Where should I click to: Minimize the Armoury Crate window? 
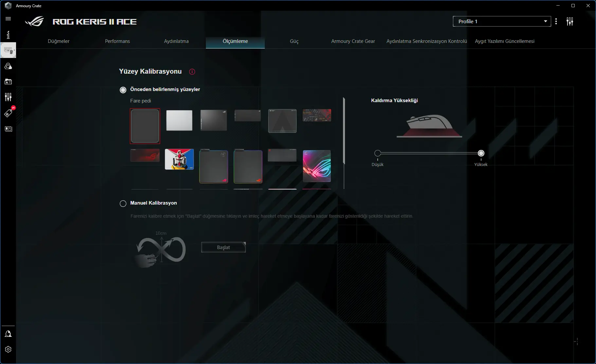pyautogui.click(x=558, y=6)
